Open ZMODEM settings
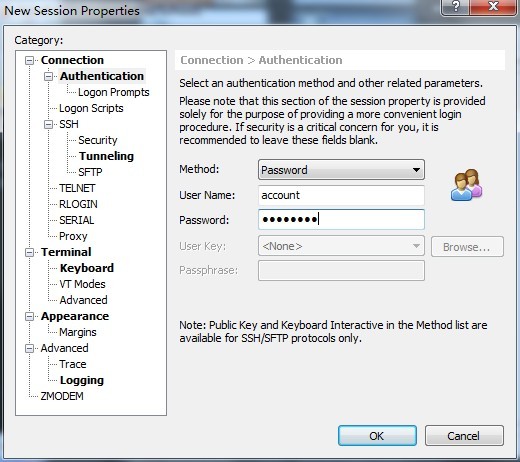The width and height of the screenshot is (520, 462). pyautogui.click(x=62, y=396)
